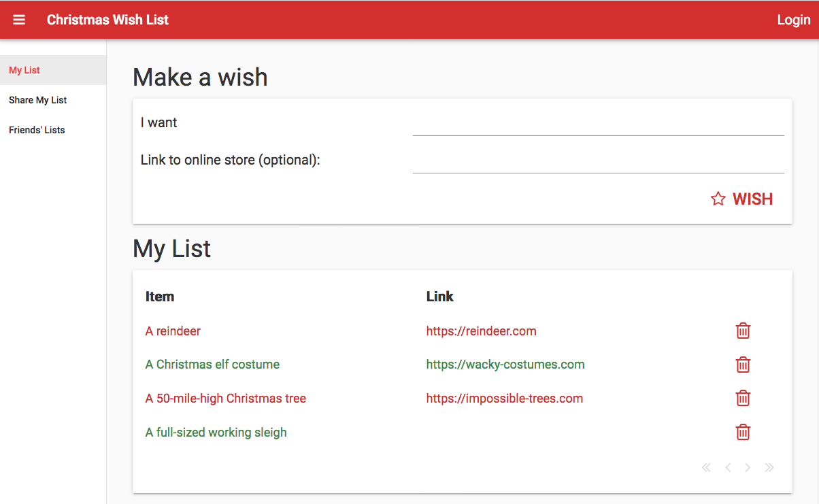Open the wacky-costumes.com link
819x504 pixels.
pos(505,365)
